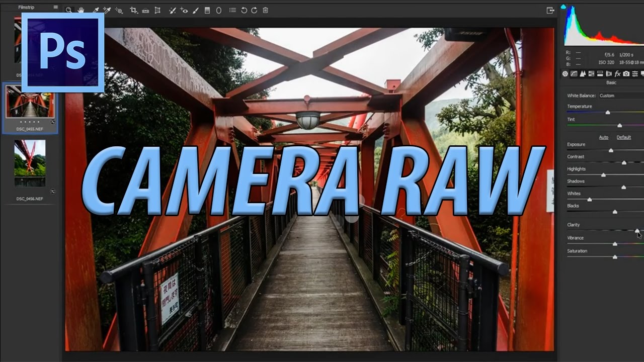The image size is (644, 362).
Task: Switch to the Camera Calibration panel tab
Action: pos(626,74)
